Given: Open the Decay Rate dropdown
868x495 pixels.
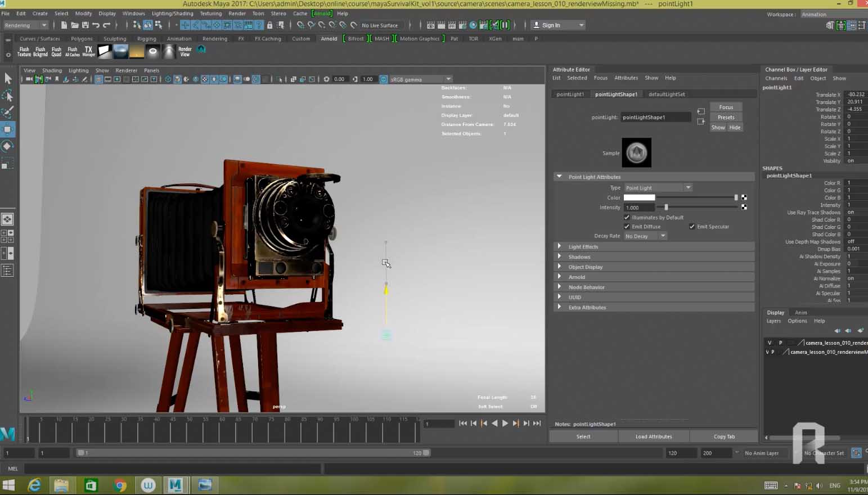Looking at the screenshot, I should click(645, 236).
